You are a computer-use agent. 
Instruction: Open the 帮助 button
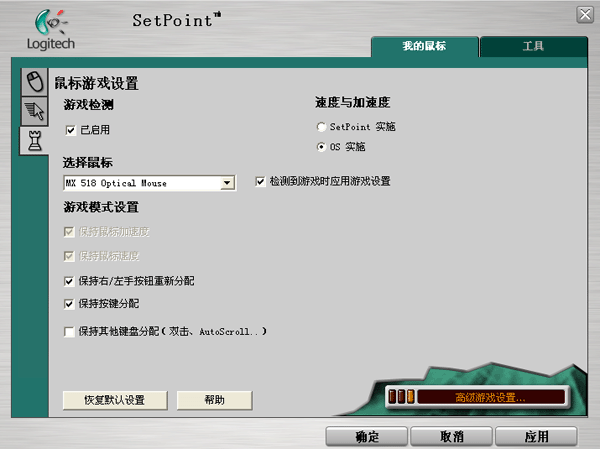tap(214, 400)
